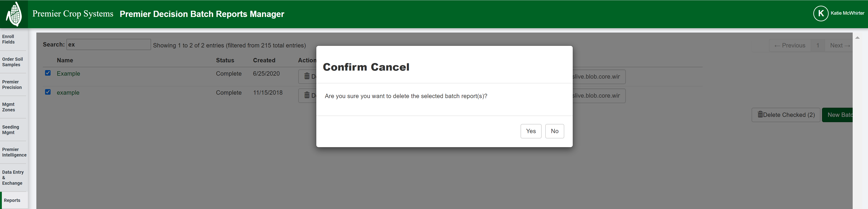Click the Next page arrow
This screenshot has width=868, height=209.
pos(839,45)
